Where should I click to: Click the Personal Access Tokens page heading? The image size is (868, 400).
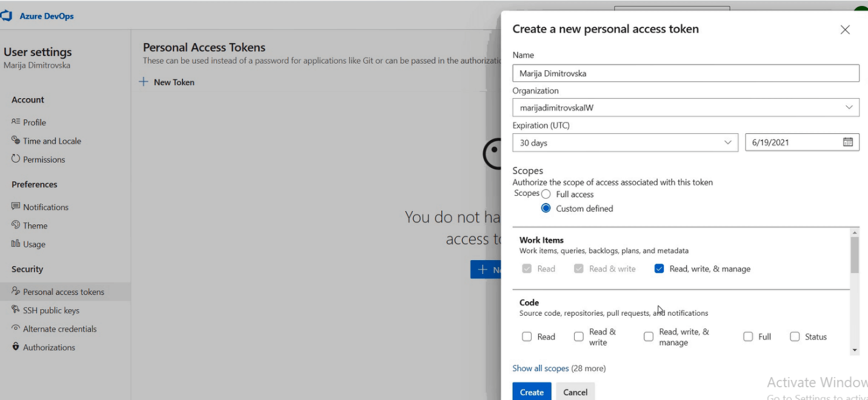(x=204, y=47)
